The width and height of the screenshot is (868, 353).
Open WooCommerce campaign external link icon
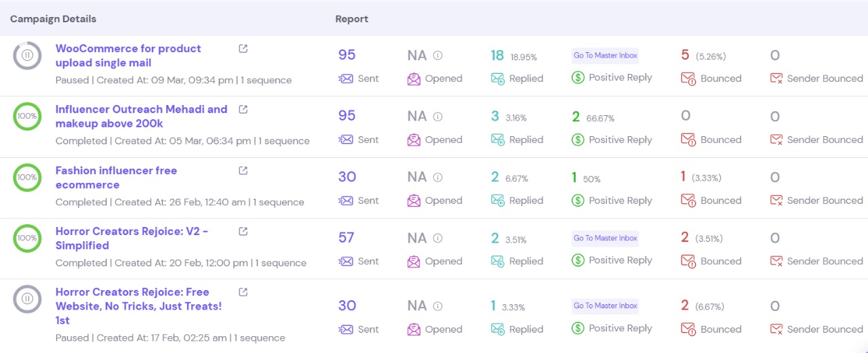243,49
